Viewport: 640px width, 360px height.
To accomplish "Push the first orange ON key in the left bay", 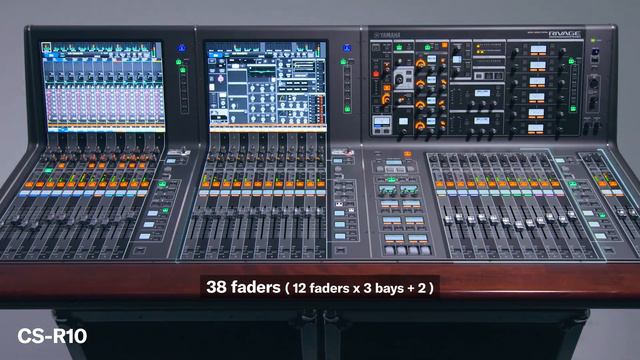I will (x=29, y=184).
